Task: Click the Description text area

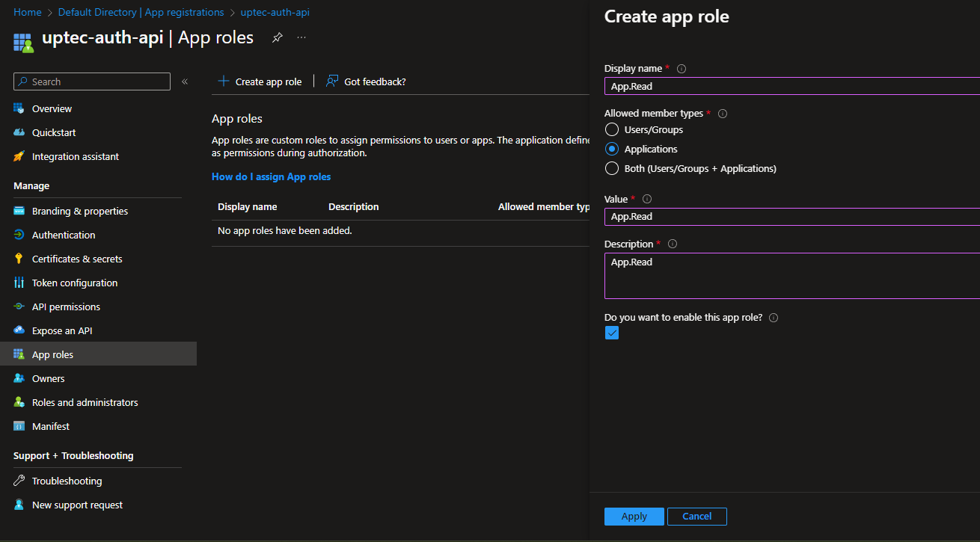Action: pyautogui.click(x=791, y=277)
